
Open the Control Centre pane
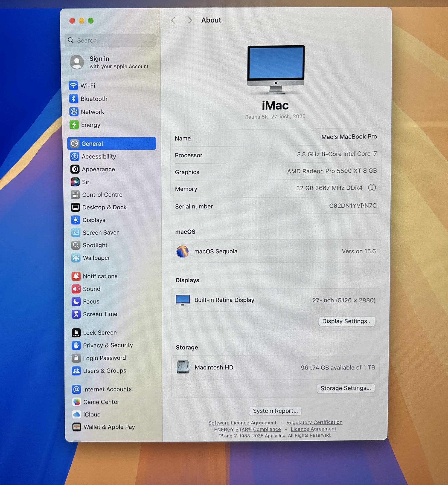tap(102, 195)
